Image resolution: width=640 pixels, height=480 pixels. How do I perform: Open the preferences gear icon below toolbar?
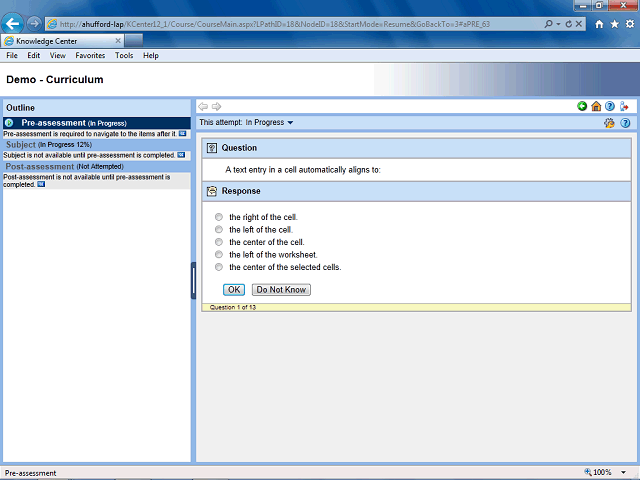click(x=609, y=123)
